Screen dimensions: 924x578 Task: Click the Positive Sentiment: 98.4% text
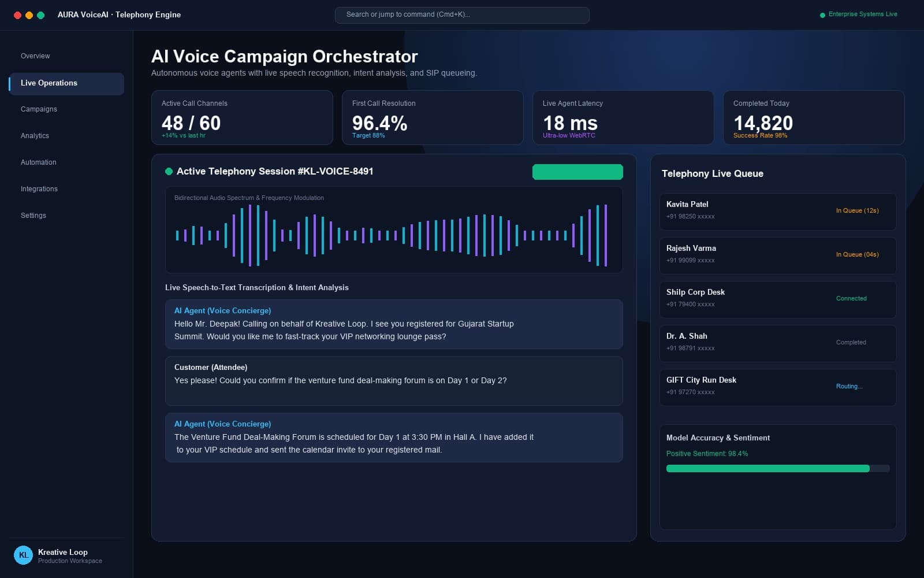pyautogui.click(x=707, y=454)
